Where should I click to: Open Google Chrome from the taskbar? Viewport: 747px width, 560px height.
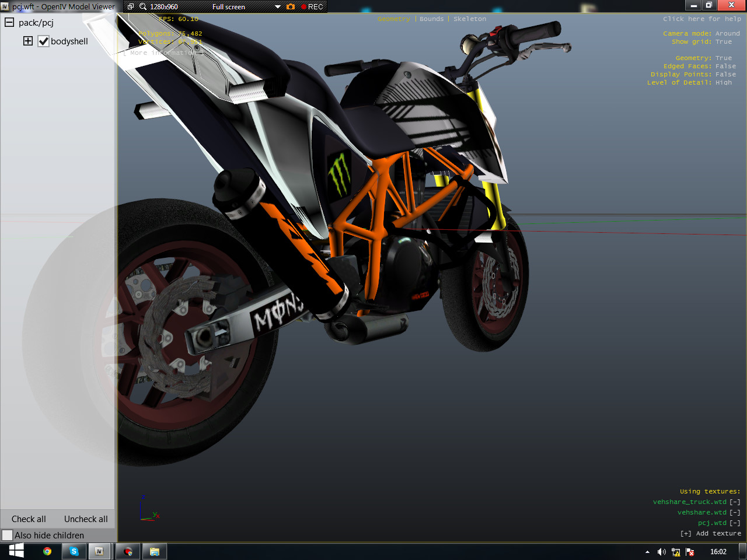[47, 551]
